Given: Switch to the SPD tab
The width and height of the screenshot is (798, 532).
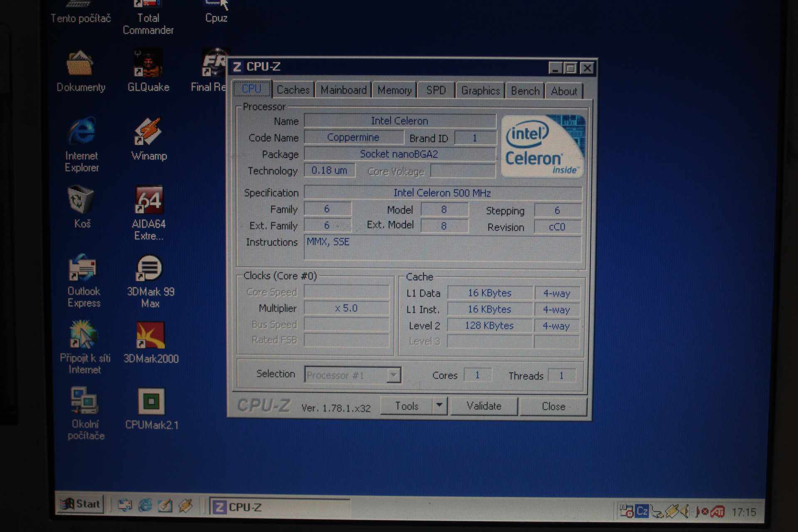Looking at the screenshot, I should [x=436, y=91].
